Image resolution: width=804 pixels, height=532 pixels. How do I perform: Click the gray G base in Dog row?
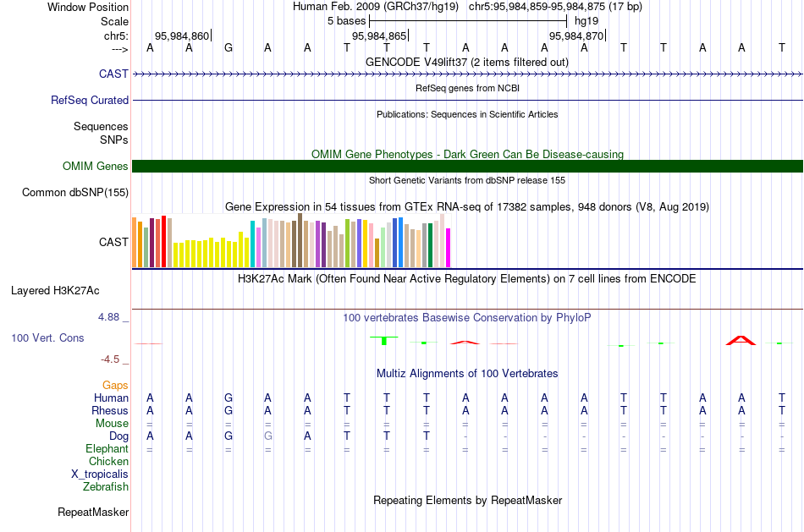(267, 436)
